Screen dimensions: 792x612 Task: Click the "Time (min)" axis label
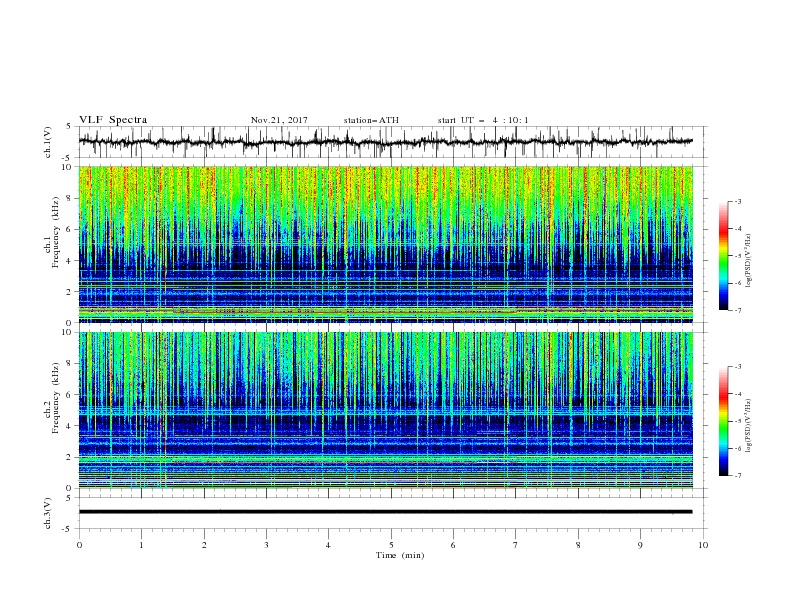[x=400, y=555]
